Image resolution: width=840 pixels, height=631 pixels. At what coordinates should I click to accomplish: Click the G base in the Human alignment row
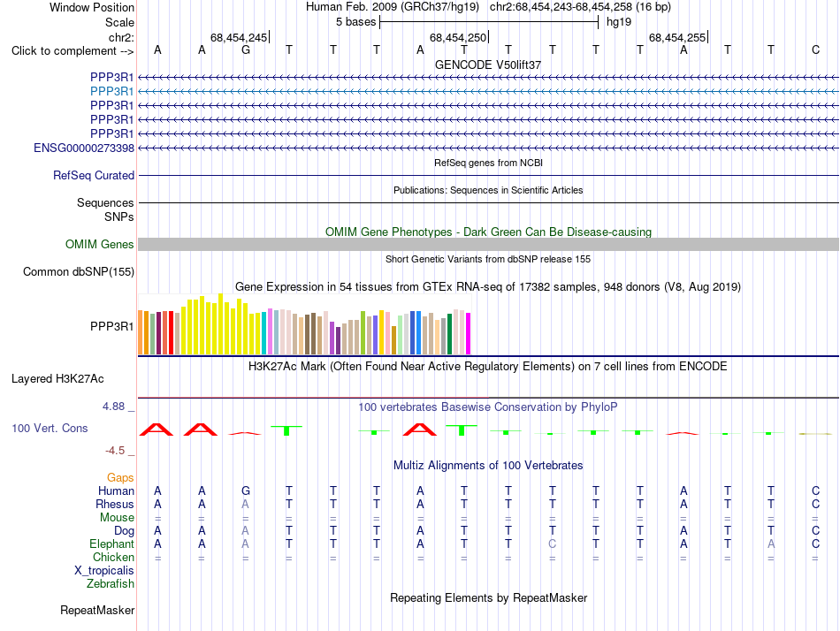[x=245, y=490]
